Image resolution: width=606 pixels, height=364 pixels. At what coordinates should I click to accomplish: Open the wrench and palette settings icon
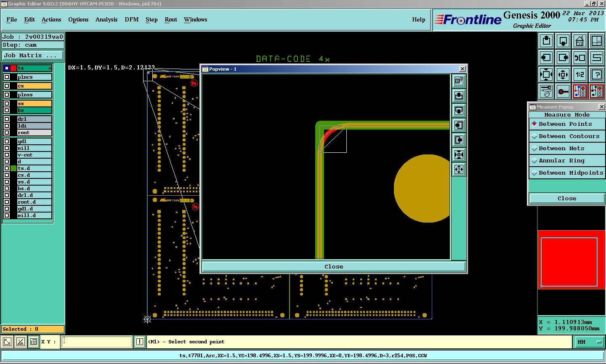(546, 91)
